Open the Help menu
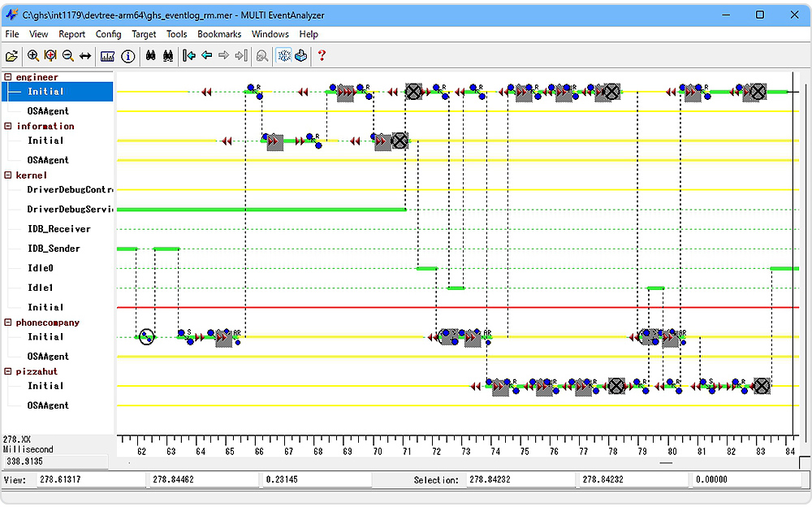The width and height of the screenshot is (812, 511). tap(309, 34)
